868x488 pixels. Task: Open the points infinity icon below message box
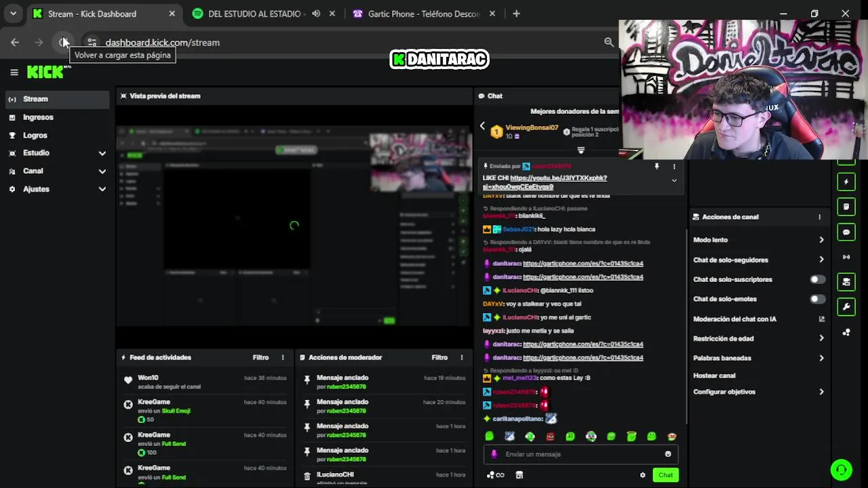click(496, 475)
